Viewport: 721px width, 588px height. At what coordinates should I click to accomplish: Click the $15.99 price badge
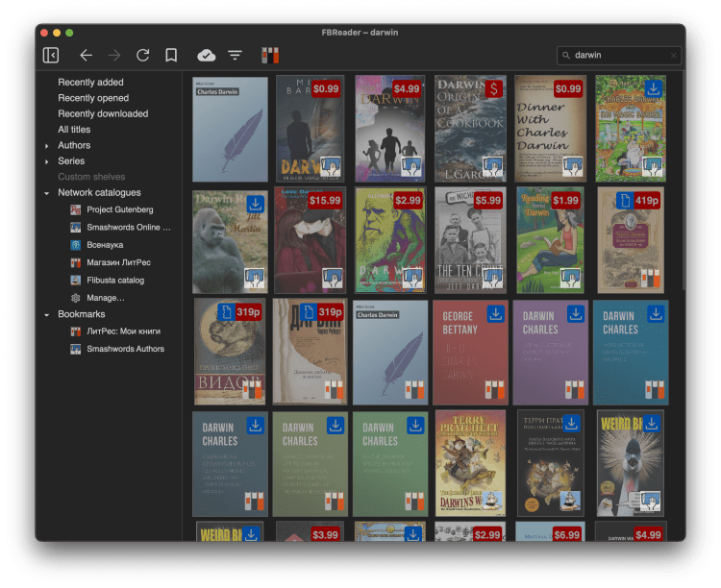[324, 201]
